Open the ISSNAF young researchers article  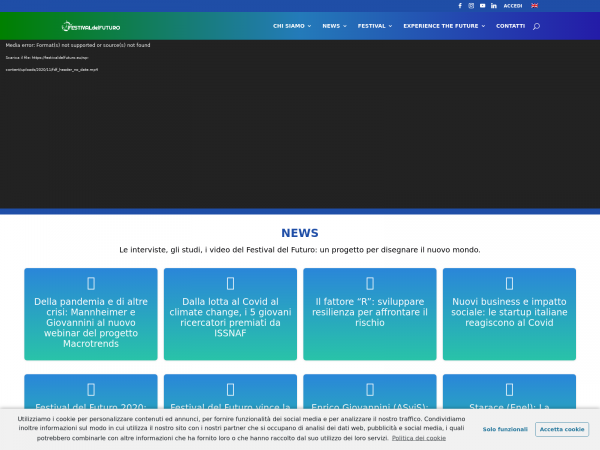[x=230, y=316]
